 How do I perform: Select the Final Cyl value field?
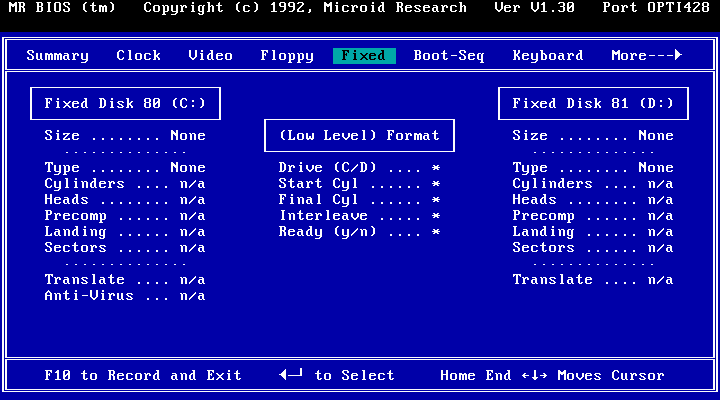(x=435, y=200)
